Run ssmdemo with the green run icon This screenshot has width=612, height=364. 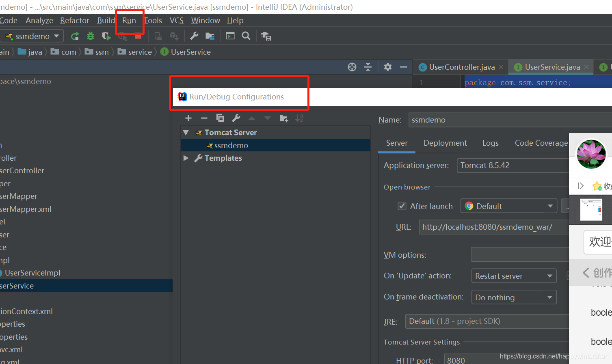coord(75,36)
